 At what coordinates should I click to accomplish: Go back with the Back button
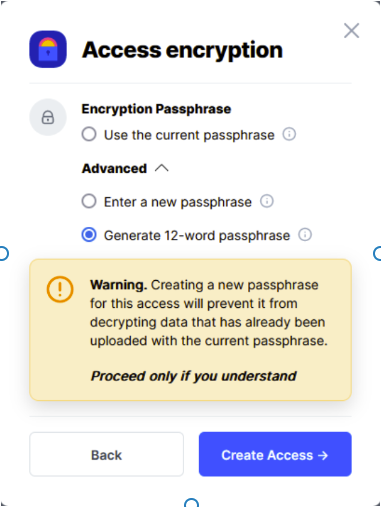pyautogui.click(x=106, y=454)
